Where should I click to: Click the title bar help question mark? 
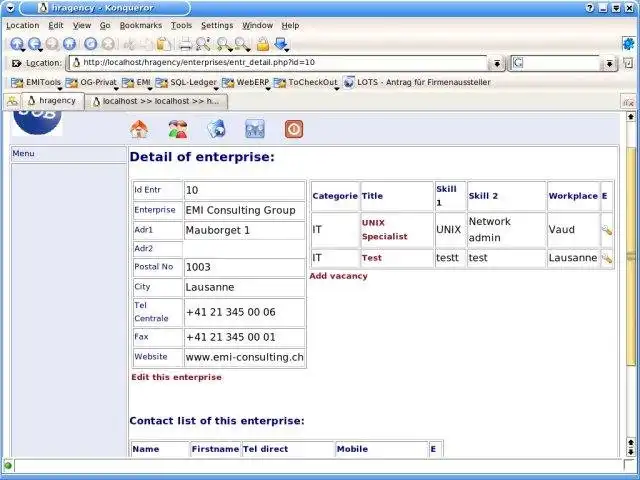click(x=590, y=8)
